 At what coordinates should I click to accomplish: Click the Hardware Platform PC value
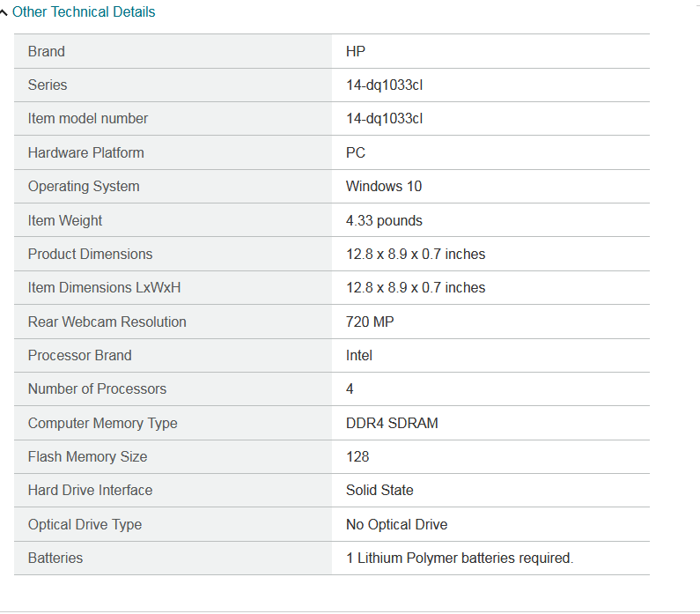point(356,152)
